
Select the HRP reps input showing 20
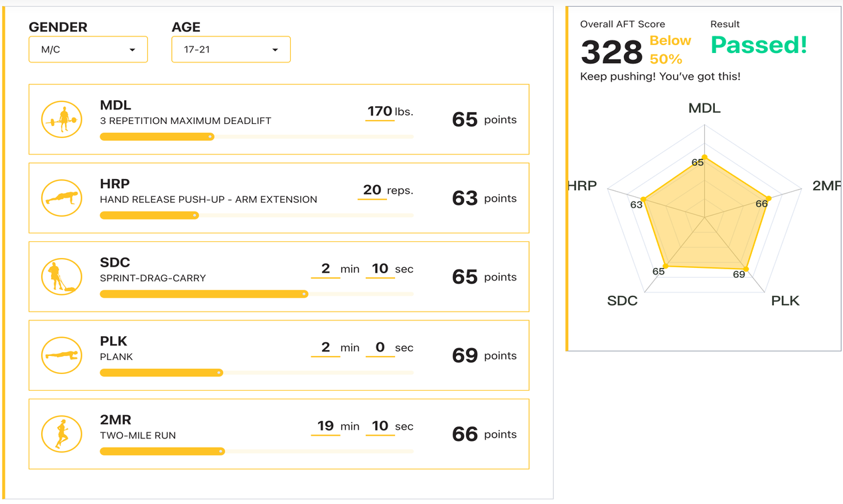372,190
